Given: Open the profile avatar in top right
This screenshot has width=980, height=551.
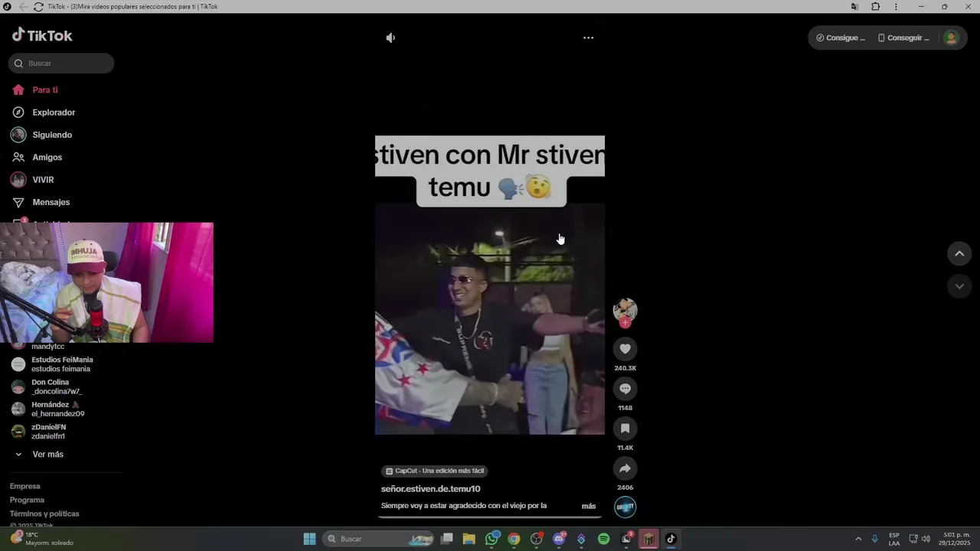Looking at the screenshot, I should pos(951,37).
